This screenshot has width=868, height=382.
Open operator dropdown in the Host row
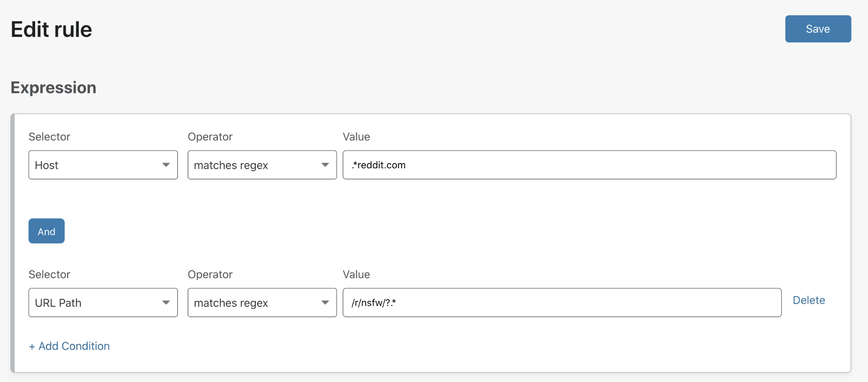click(x=262, y=165)
